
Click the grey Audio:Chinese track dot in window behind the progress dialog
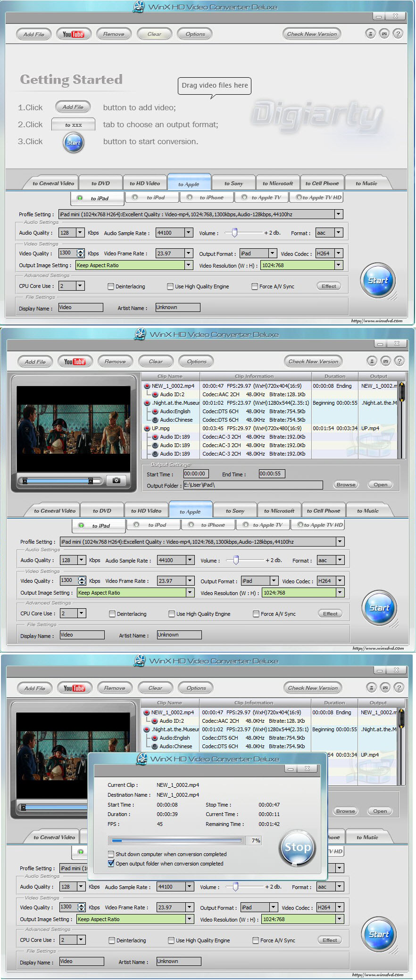(154, 746)
